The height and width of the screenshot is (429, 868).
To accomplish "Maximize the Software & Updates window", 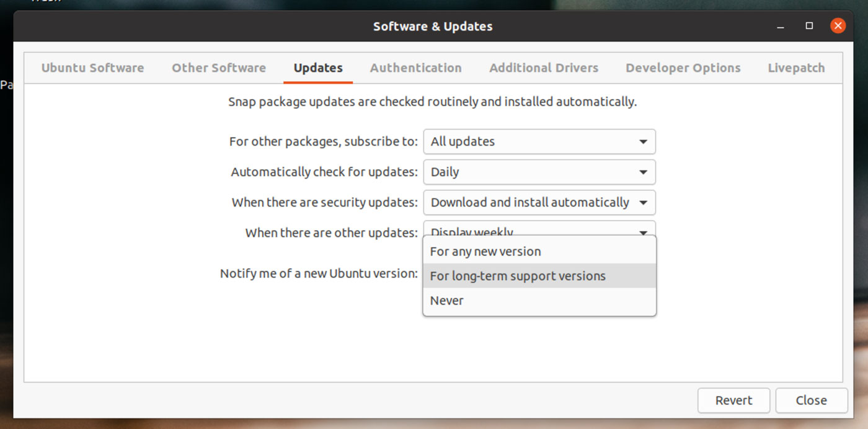I will [x=809, y=26].
